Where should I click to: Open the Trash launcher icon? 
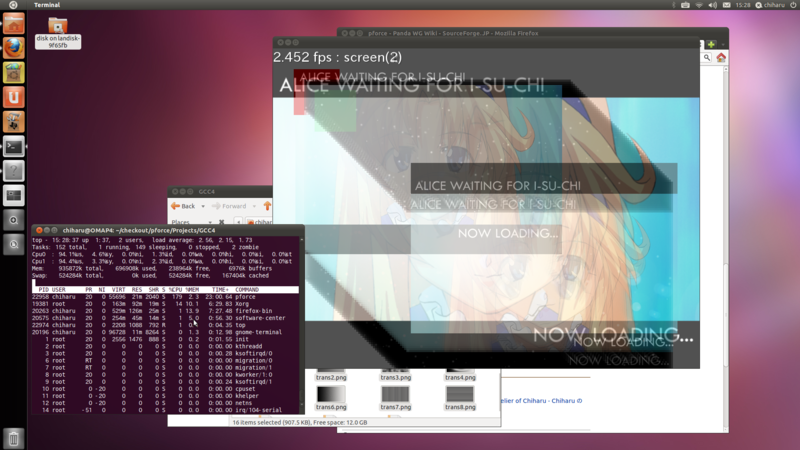pos(14,438)
